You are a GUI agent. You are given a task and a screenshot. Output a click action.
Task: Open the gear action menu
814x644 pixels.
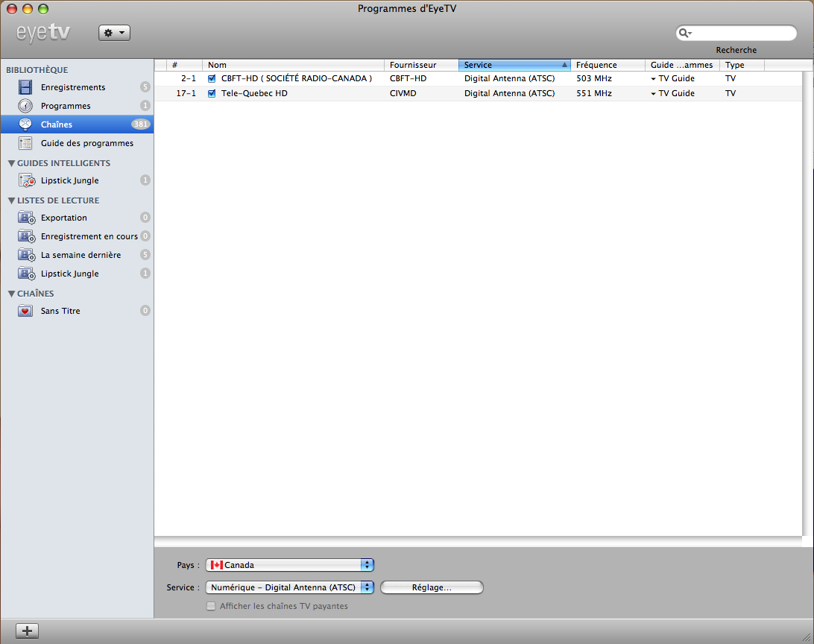[x=114, y=33]
